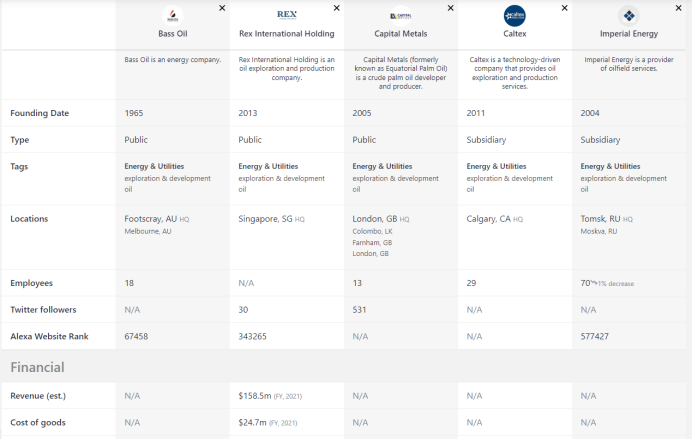
Task: Open the Caltex company name link
Action: click(514, 34)
